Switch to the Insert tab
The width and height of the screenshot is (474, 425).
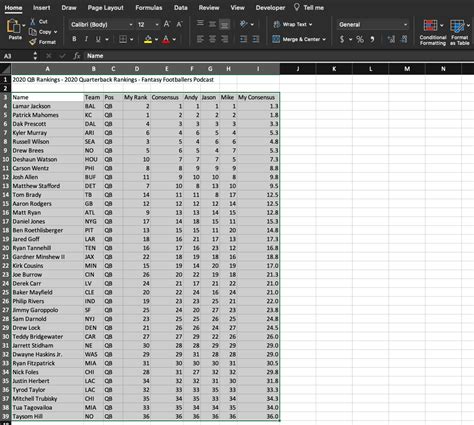coord(41,8)
